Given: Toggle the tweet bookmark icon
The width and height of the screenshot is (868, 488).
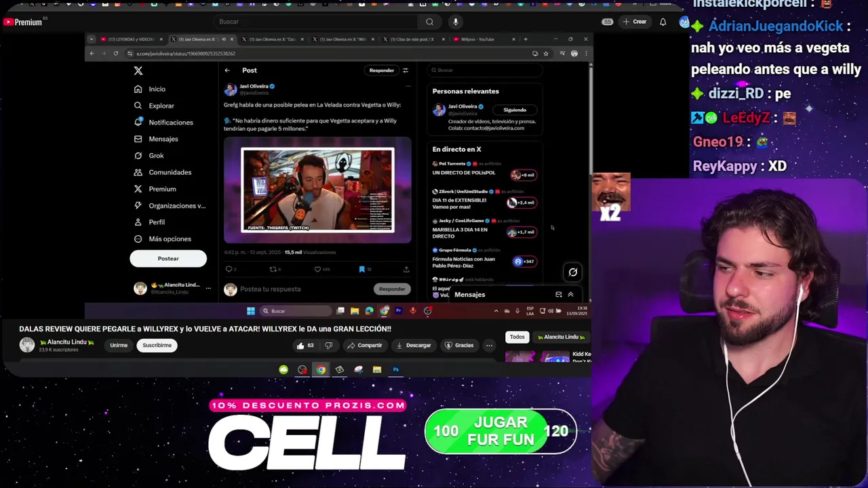Looking at the screenshot, I should [361, 269].
